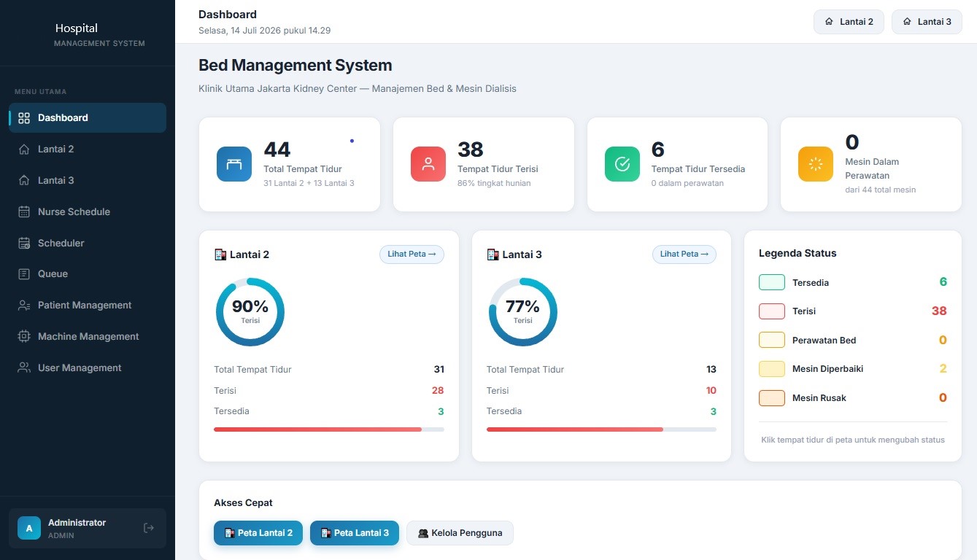Viewport: 977px width, 560px height.
Task: Select Queue in the sidebar
Action: point(88,274)
